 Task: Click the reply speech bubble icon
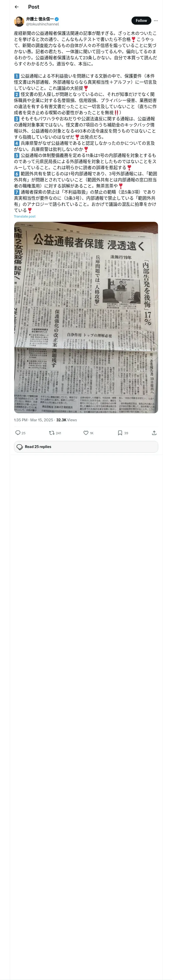(18, 433)
